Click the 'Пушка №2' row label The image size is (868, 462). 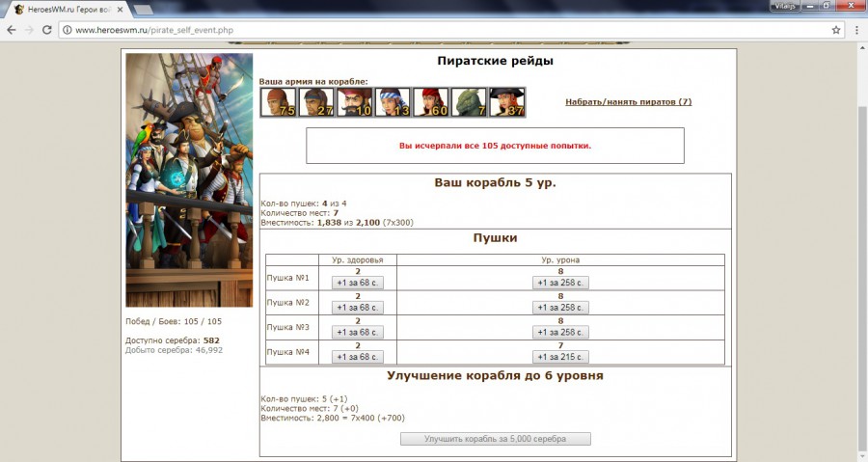287,303
